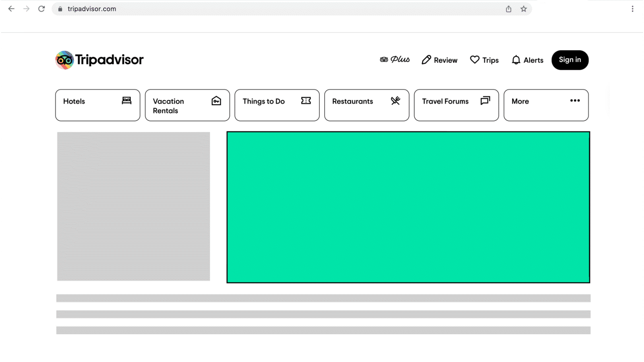
Task: Reload the page with refresh icon
Action: point(41,9)
